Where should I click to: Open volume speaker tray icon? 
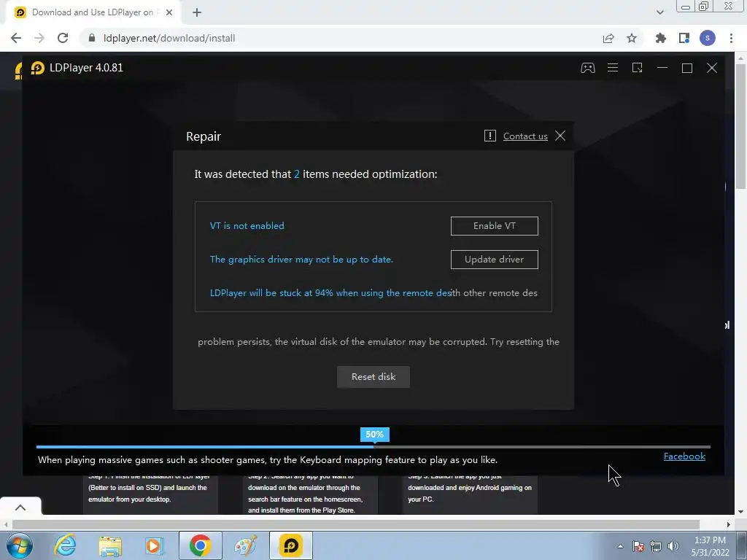[673, 546]
